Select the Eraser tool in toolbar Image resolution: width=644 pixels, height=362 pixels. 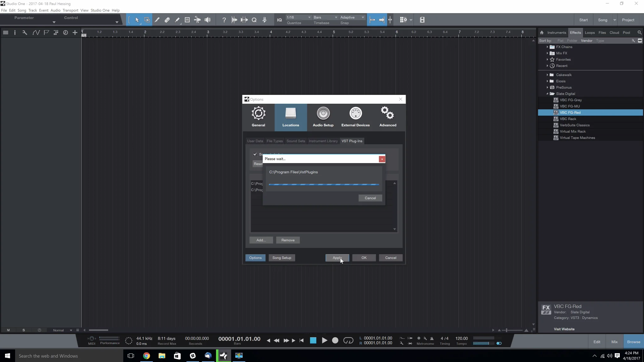pyautogui.click(x=167, y=20)
